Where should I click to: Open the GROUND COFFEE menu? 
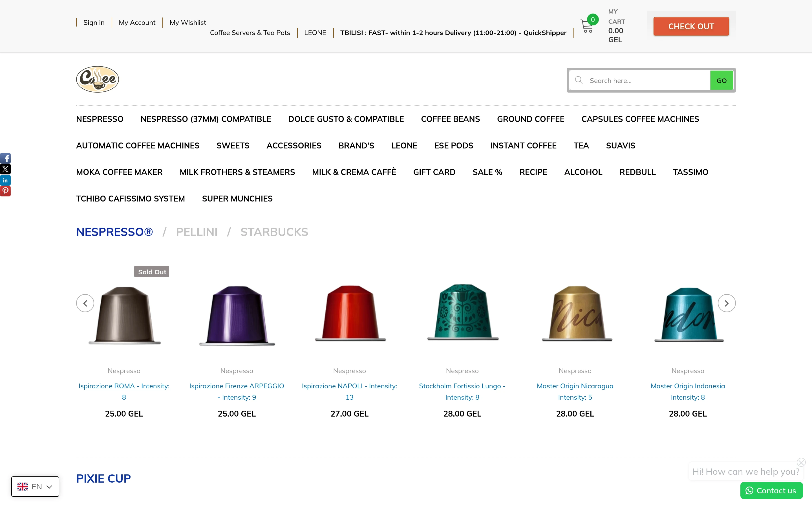tap(531, 119)
